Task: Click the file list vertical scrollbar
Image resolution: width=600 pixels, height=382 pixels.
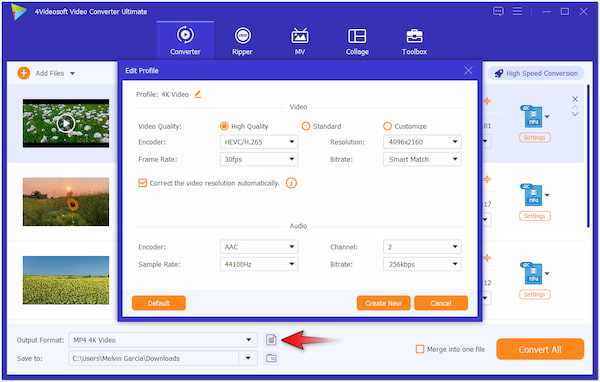Action: (589, 157)
